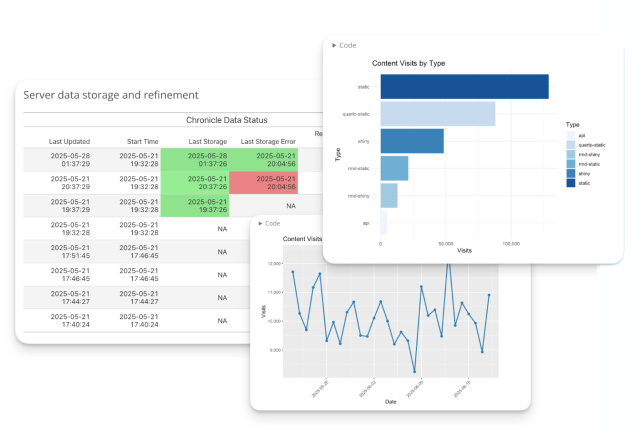Screen dimensions: 640x433
Task: Click Chronicle Data Status table heading
Action: [226, 120]
